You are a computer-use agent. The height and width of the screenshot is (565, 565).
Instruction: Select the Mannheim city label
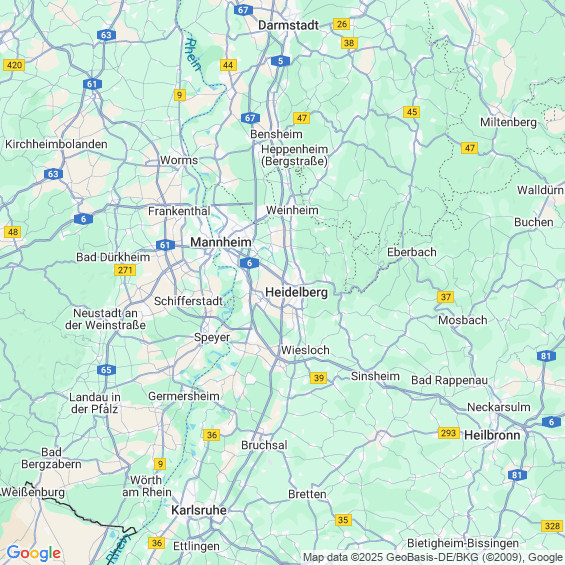(x=221, y=242)
